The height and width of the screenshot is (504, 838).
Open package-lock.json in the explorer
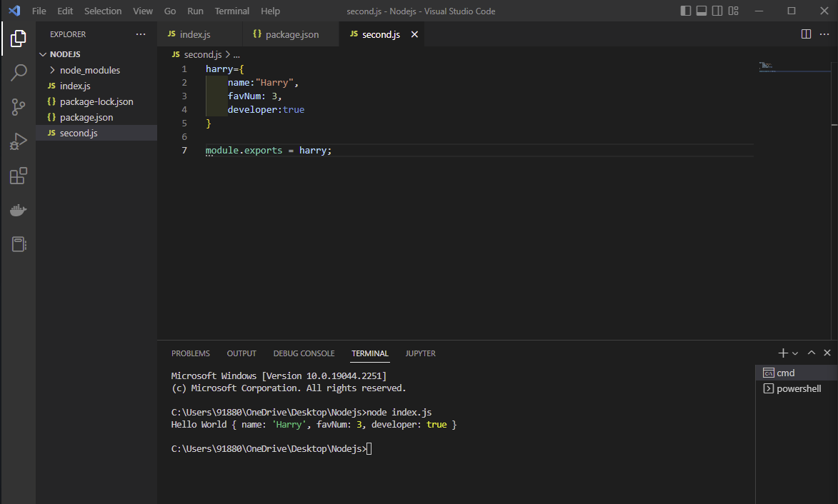click(96, 101)
